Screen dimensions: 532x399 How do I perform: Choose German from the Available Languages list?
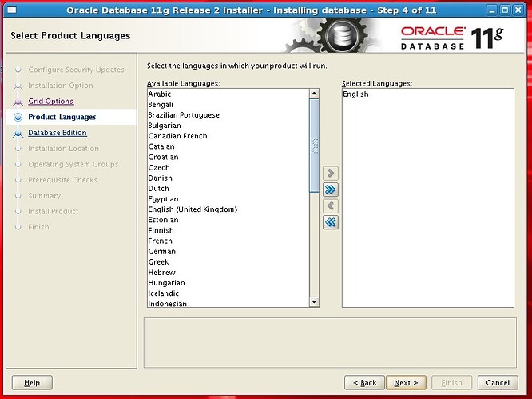click(x=161, y=251)
